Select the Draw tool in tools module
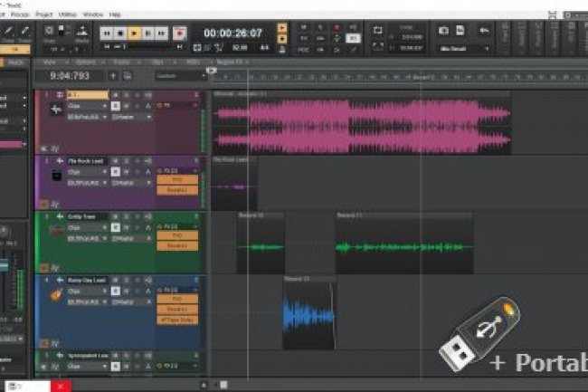 pyautogui.click(x=25, y=33)
